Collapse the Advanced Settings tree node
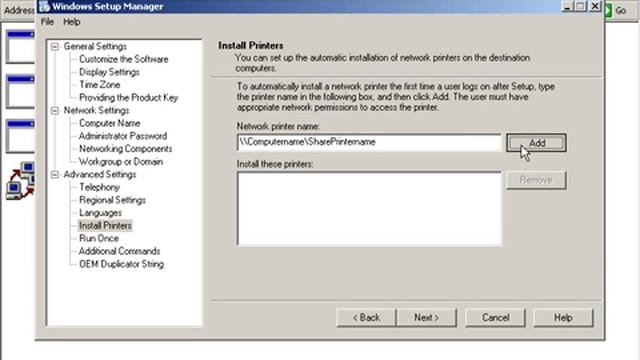This screenshot has width=640, height=360. tap(55, 174)
